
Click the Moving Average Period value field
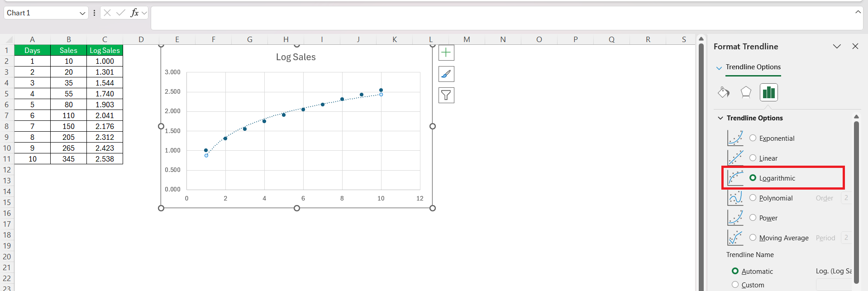[x=846, y=238]
